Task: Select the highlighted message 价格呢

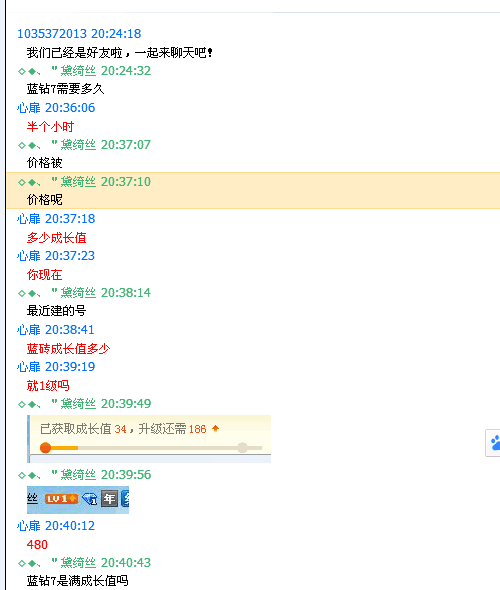Action: pos(44,200)
